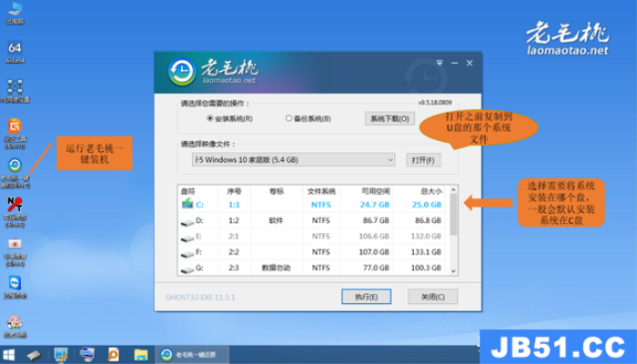
Task: Click the 关闭(C) close button
Action: coord(432,297)
